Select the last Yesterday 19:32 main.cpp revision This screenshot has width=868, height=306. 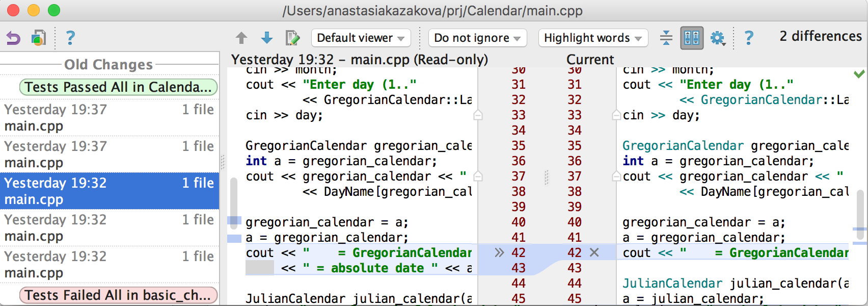[110, 265]
